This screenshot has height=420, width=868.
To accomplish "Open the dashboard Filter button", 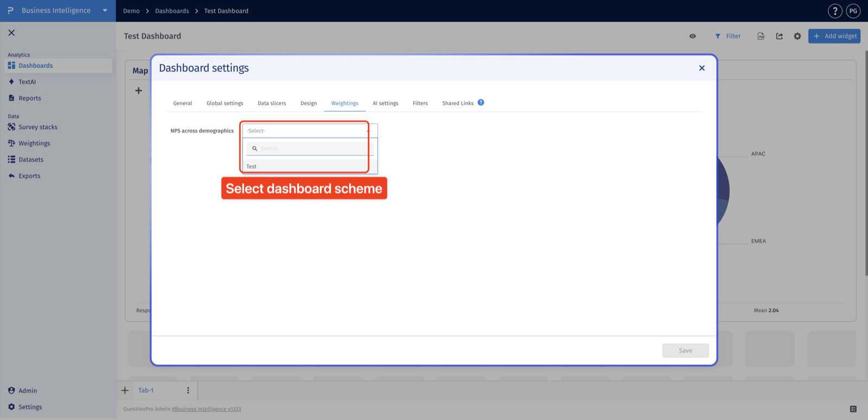I will [728, 36].
